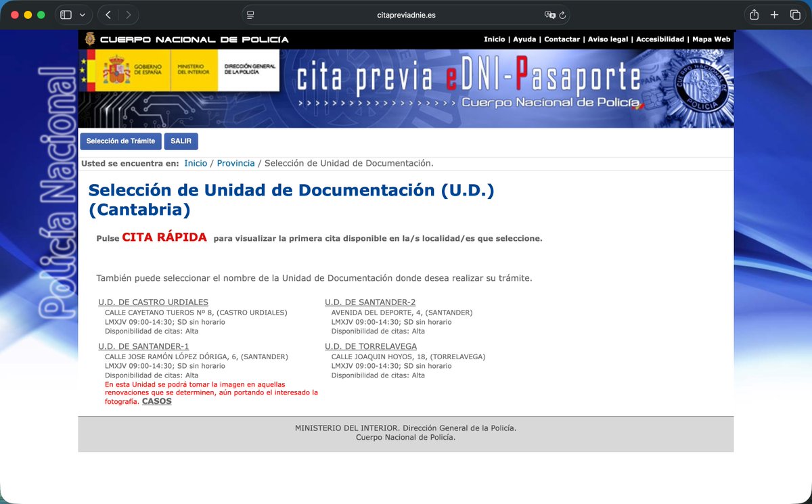Image resolution: width=812 pixels, height=504 pixels.
Task: Click CITA RÁPIDA red link
Action: click(164, 237)
